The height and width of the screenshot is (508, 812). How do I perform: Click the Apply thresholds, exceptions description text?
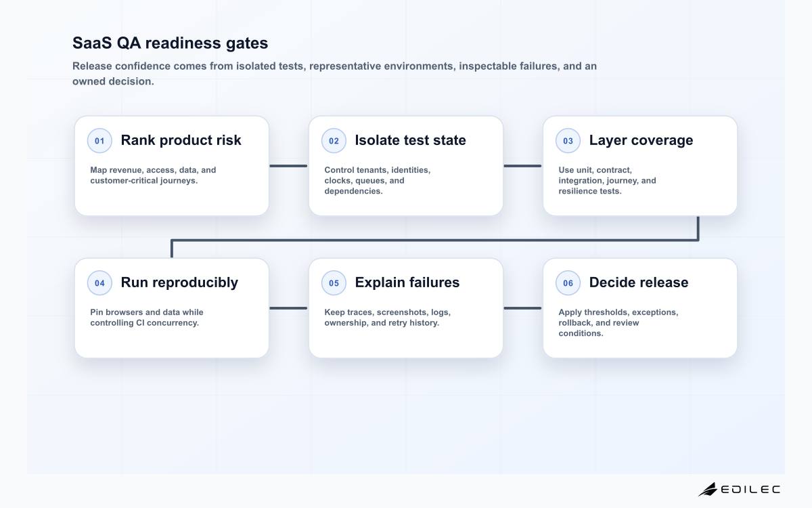[618, 323]
